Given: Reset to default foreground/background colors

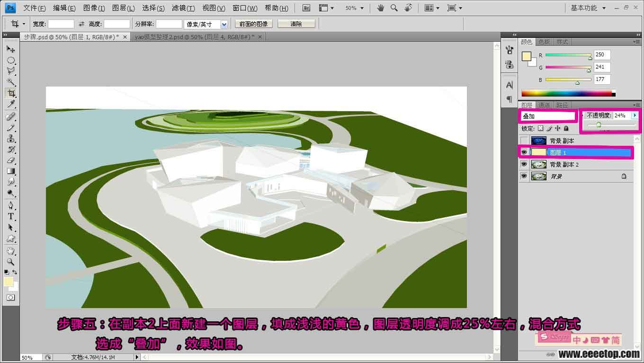Looking at the screenshot, I should [6, 272].
